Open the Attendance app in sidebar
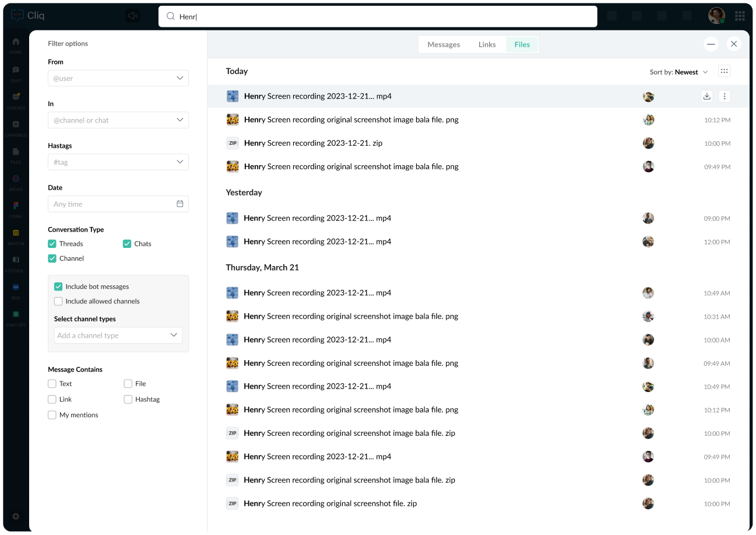Viewport: 756px width, 535px height. click(x=16, y=263)
